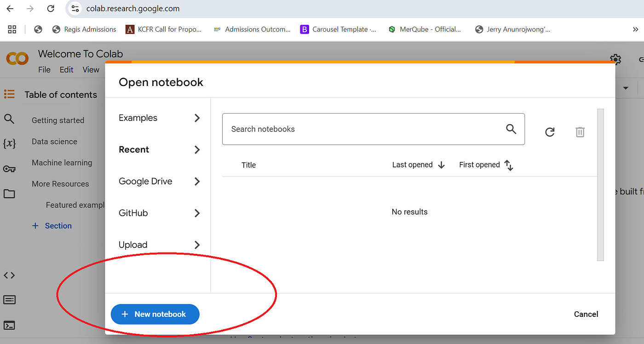Open the Admissions Outcomes bookmark
The image size is (644, 344).
click(x=252, y=29)
